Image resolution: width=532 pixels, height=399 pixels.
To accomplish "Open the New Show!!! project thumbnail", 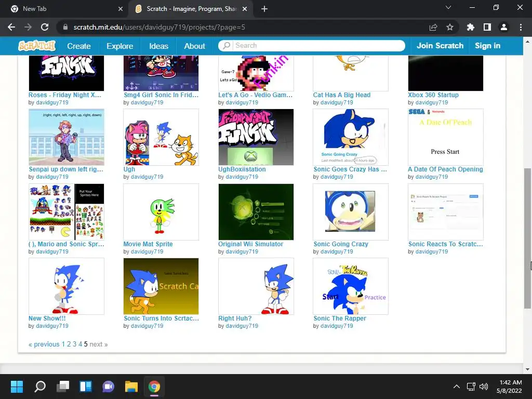I will (66, 286).
